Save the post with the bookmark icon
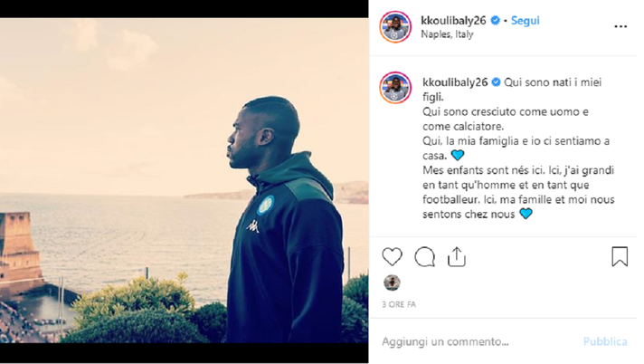644x364 pixels. coord(620,256)
